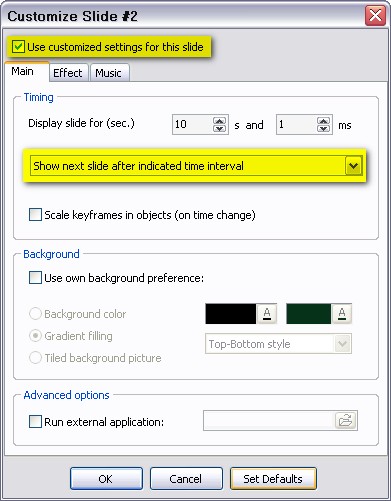The width and height of the screenshot is (391, 501).
Task: Open first gradient color picker icon
Action: tap(267, 314)
